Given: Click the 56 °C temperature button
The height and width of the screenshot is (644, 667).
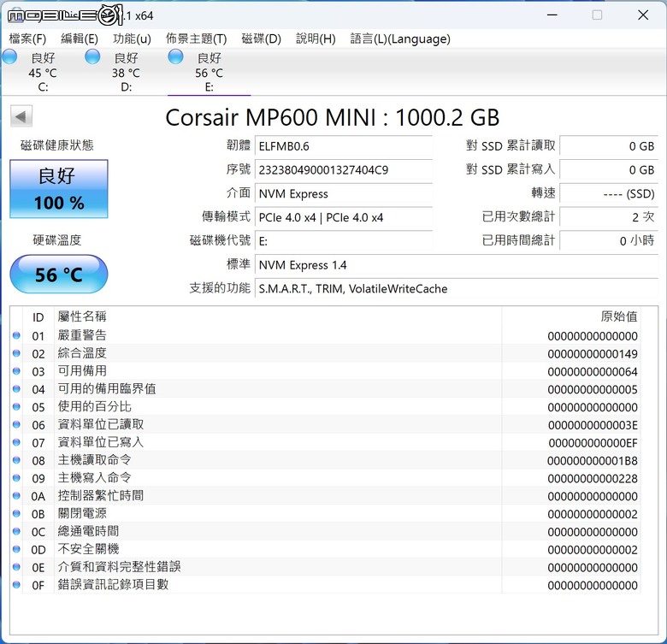Looking at the screenshot, I should pyautogui.click(x=59, y=275).
